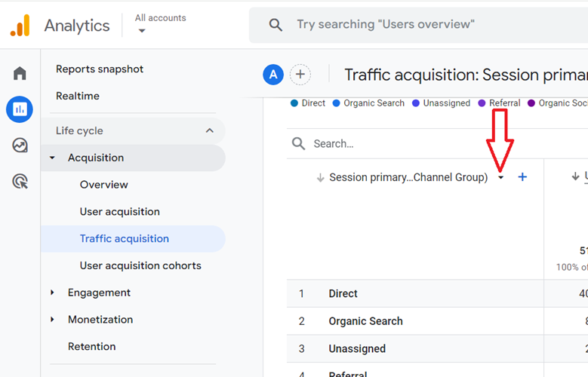
Task: Open the Reports icon in left rail
Action: [x=20, y=109]
